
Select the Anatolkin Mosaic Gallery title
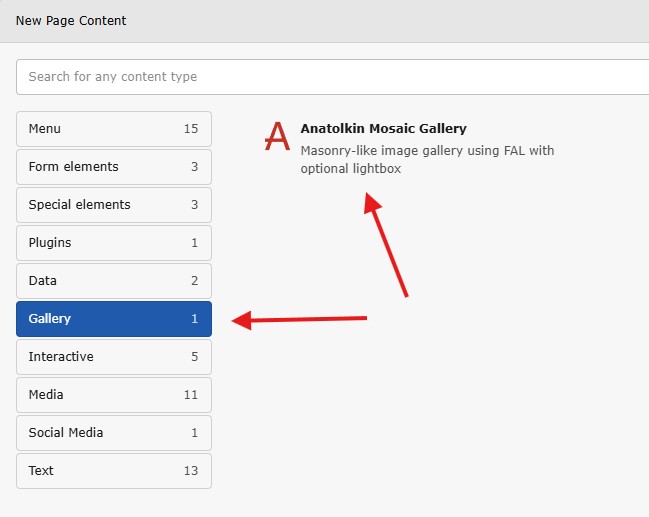[383, 129]
